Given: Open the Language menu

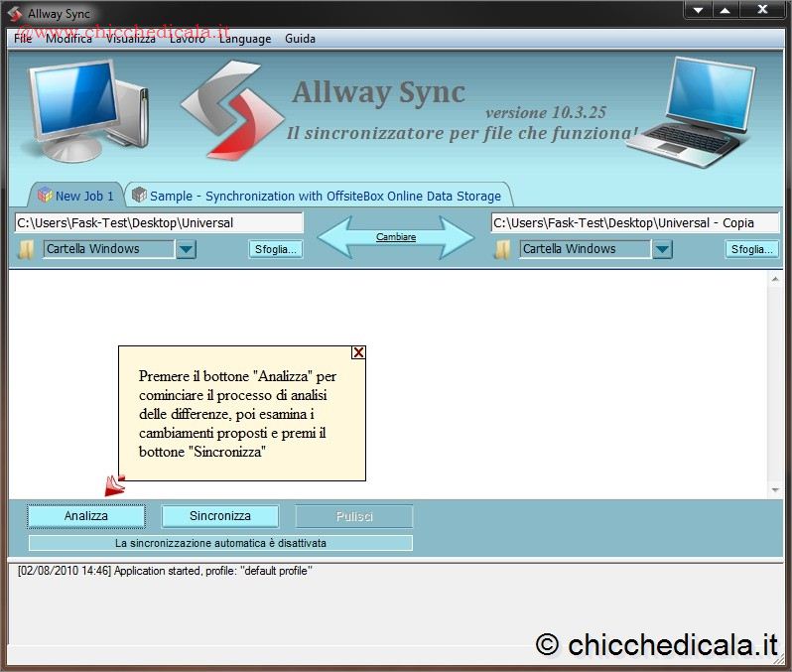Looking at the screenshot, I should click(x=244, y=39).
